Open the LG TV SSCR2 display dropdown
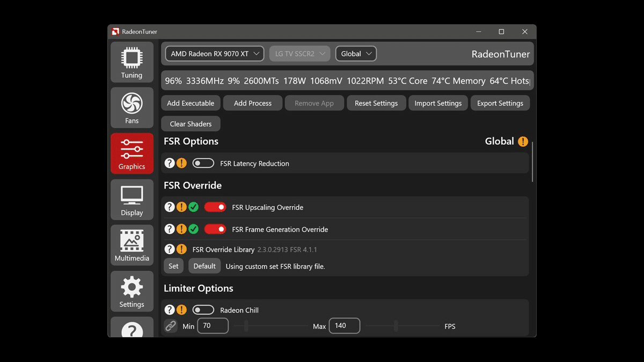 pos(300,54)
